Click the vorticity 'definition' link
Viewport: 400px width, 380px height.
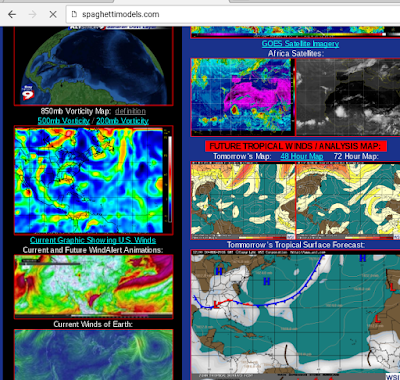click(x=130, y=111)
